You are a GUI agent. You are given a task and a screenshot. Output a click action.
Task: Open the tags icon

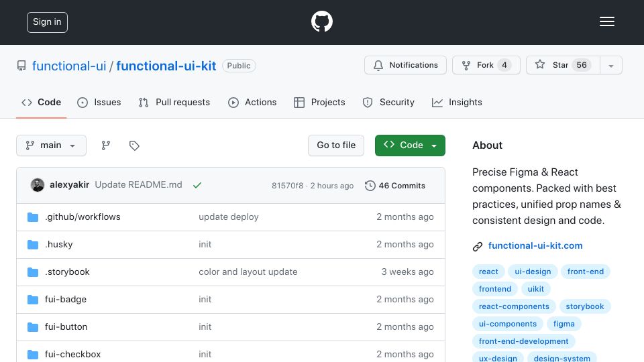tap(134, 145)
